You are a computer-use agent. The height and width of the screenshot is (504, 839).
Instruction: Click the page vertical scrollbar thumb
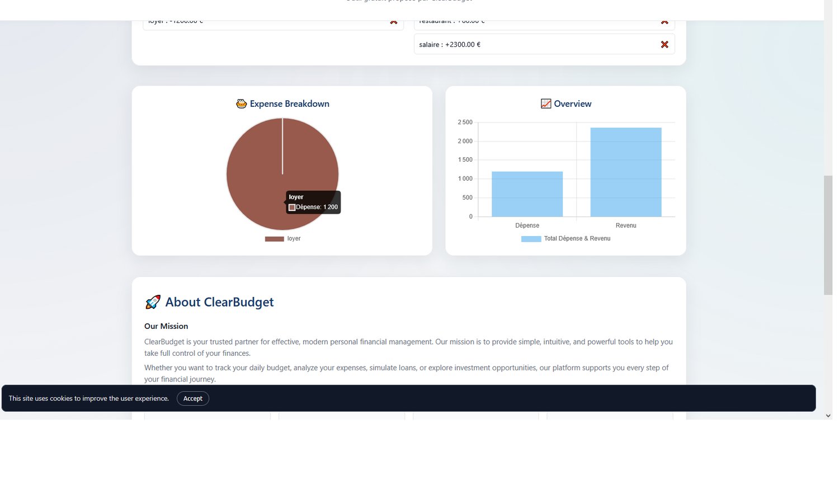pyautogui.click(x=828, y=235)
